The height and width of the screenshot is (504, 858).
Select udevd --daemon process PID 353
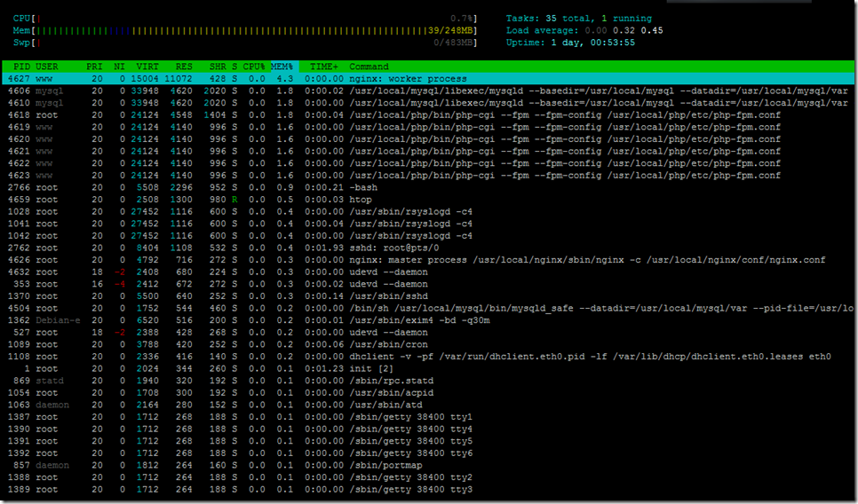pos(428,284)
